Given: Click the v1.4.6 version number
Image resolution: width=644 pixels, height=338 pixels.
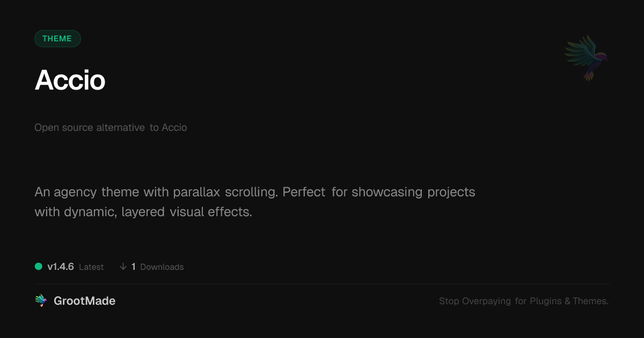Looking at the screenshot, I should pos(61,267).
